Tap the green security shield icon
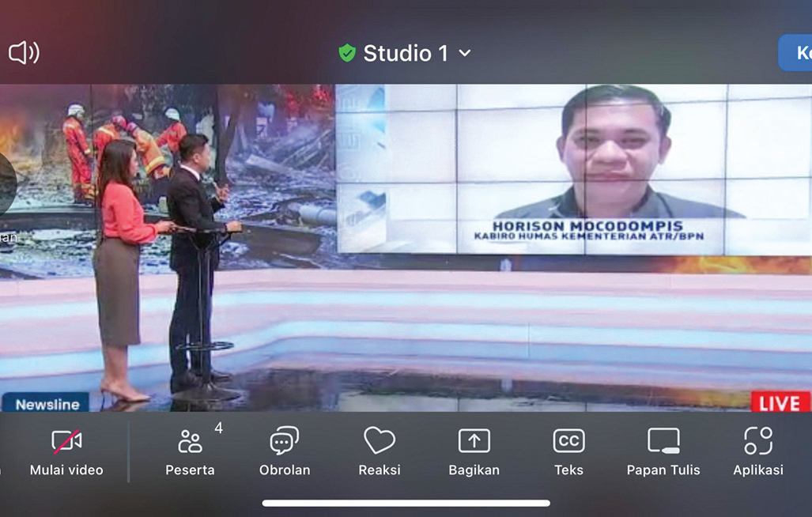 [347, 53]
